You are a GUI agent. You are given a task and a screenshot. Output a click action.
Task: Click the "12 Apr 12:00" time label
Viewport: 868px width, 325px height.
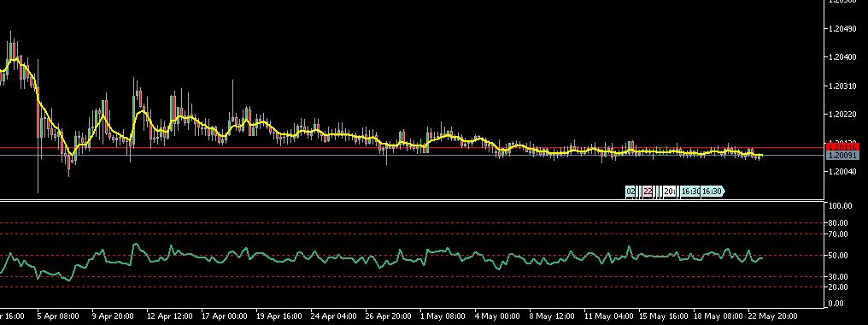point(169,316)
